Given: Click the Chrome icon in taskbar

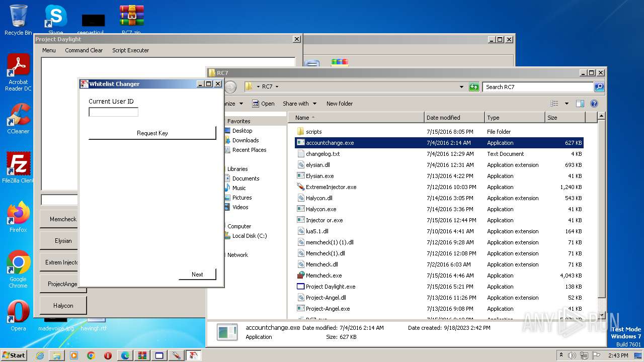Looking at the screenshot, I should 91,355.
